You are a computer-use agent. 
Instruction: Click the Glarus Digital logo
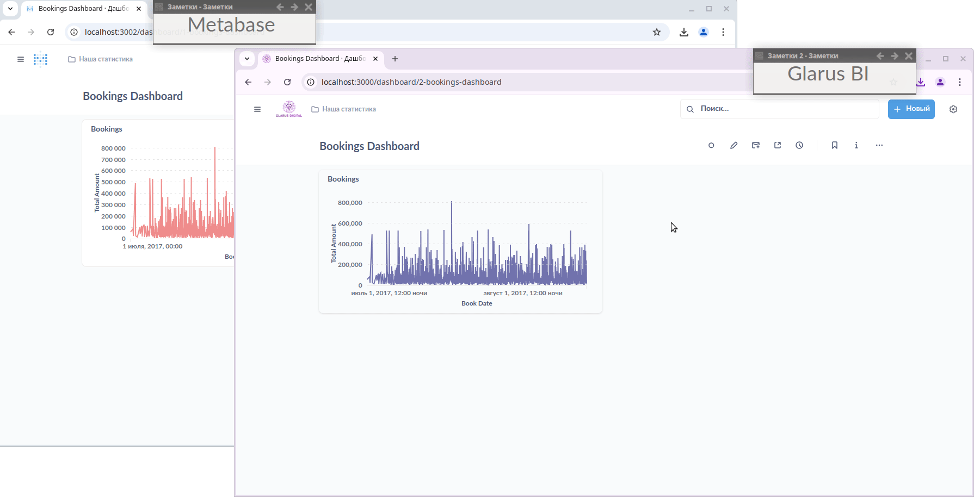288,109
